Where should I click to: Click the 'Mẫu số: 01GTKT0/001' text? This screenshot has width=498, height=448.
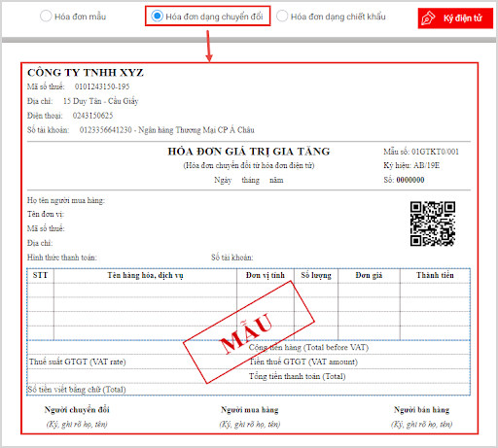[421, 152]
